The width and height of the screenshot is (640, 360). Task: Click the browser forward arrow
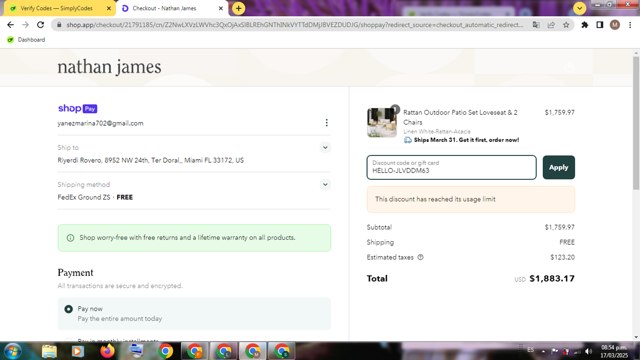25,25
